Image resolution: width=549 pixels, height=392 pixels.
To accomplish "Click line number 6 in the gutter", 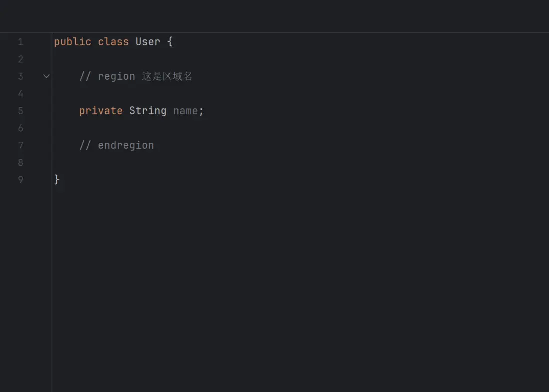I will pyautogui.click(x=20, y=128).
